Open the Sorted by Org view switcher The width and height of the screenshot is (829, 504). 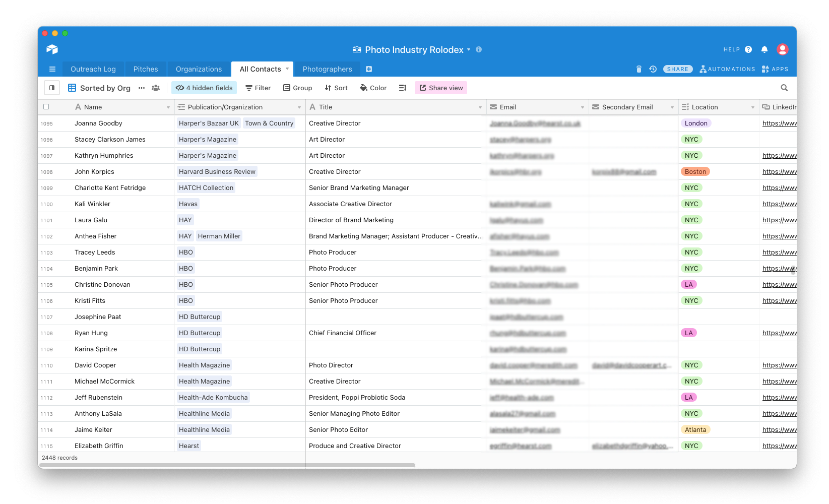(99, 88)
